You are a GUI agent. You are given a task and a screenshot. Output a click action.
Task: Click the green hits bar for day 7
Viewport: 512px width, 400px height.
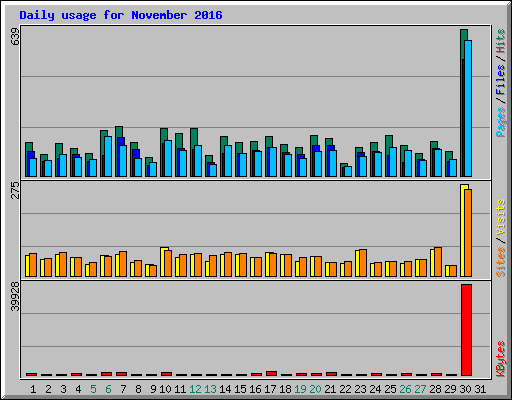[x=119, y=132]
